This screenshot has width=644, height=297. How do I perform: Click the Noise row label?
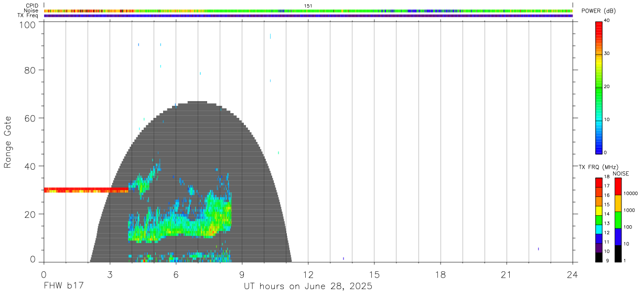pyautogui.click(x=31, y=10)
